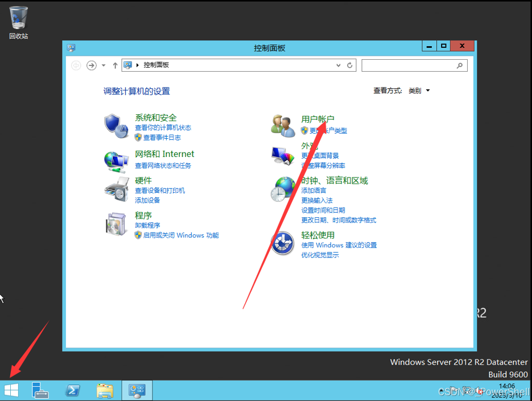Click 优化视觉显示 link

point(320,255)
